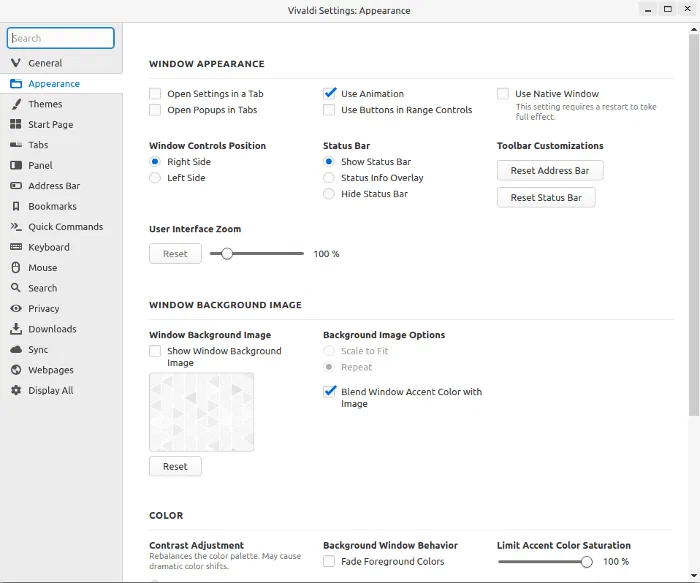Open the Tabs settings category
700x583 pixels.
tap(61, 145)
